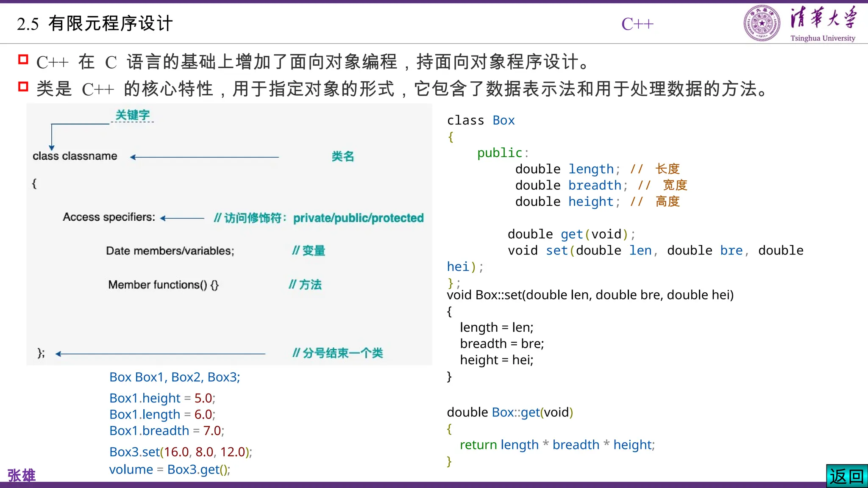Click the Tsinghua University circular seal logo
The width and height of the screenshot is (868, 488).
tap(762, 23)
